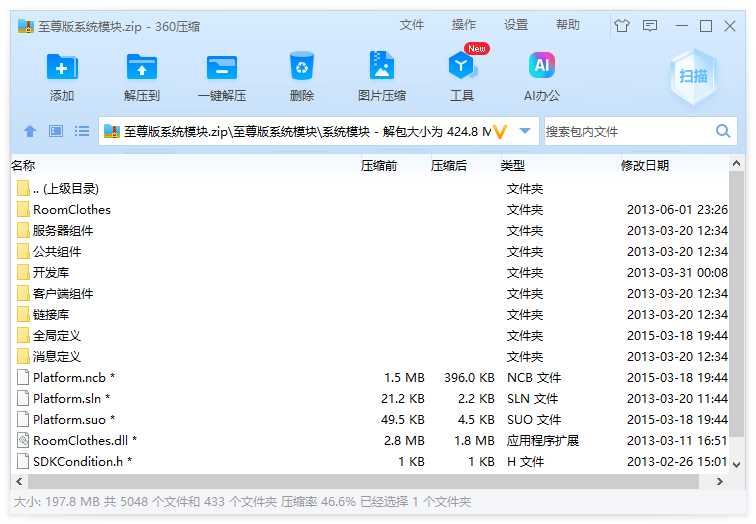
Task: Sort by the 压缩后 column header
Action: point(448,166)
